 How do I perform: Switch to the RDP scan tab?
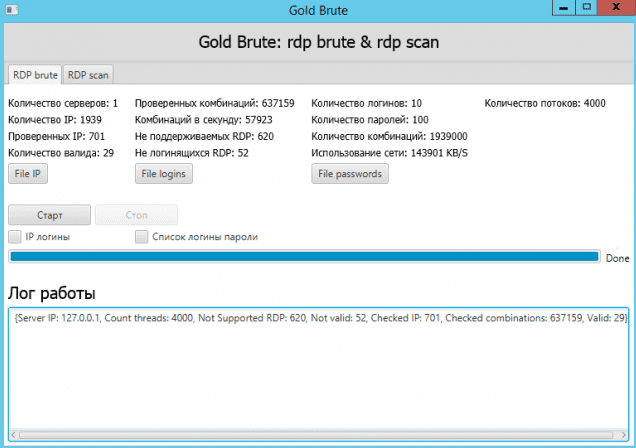tap(88, 75)
